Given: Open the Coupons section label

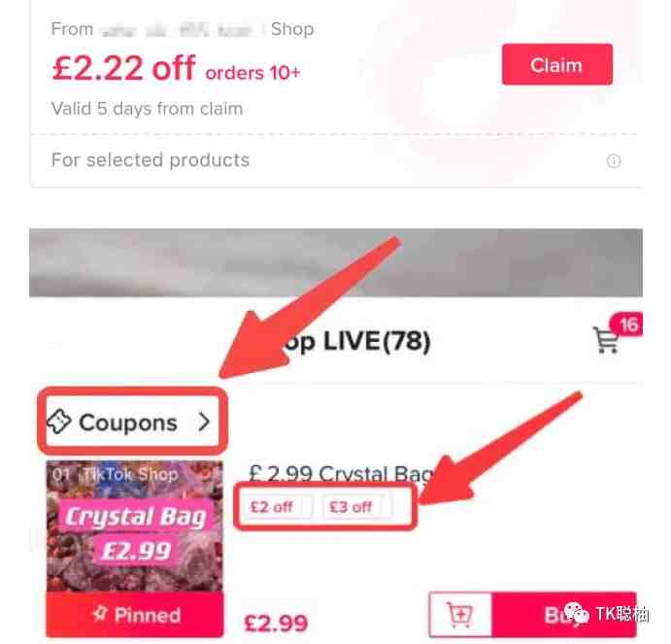Looking at the screenshot, I should pyautogui.click(x=128, y=423).
